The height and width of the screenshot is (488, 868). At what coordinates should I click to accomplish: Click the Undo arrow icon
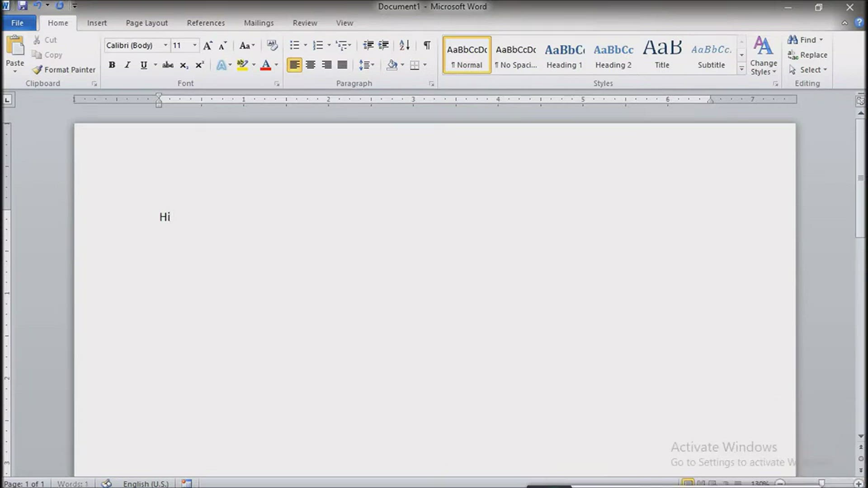38,6
